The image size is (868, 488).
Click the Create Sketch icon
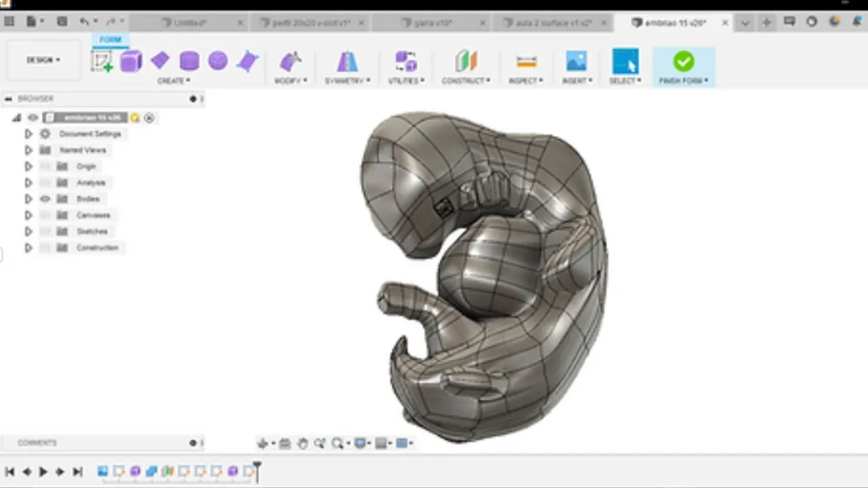(x=102, y=62)
